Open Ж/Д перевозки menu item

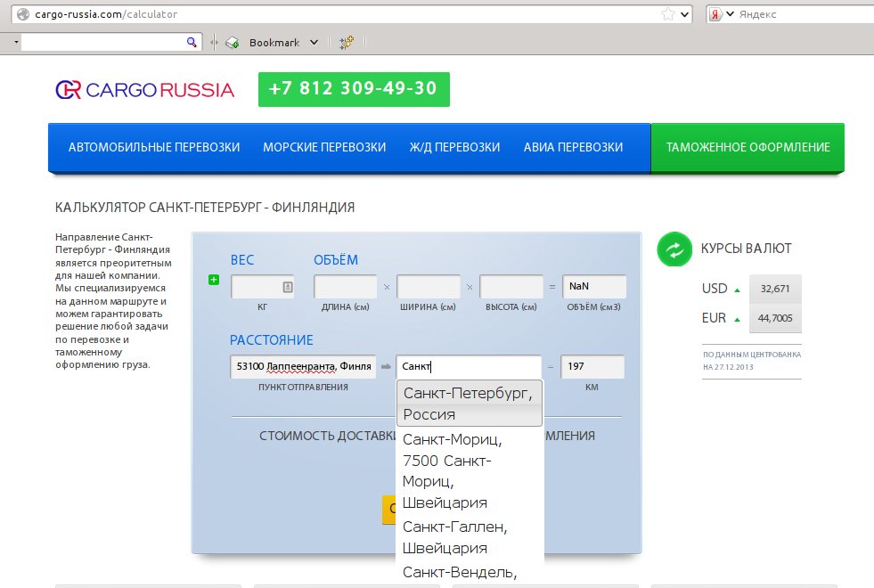[x=454, y=147]
